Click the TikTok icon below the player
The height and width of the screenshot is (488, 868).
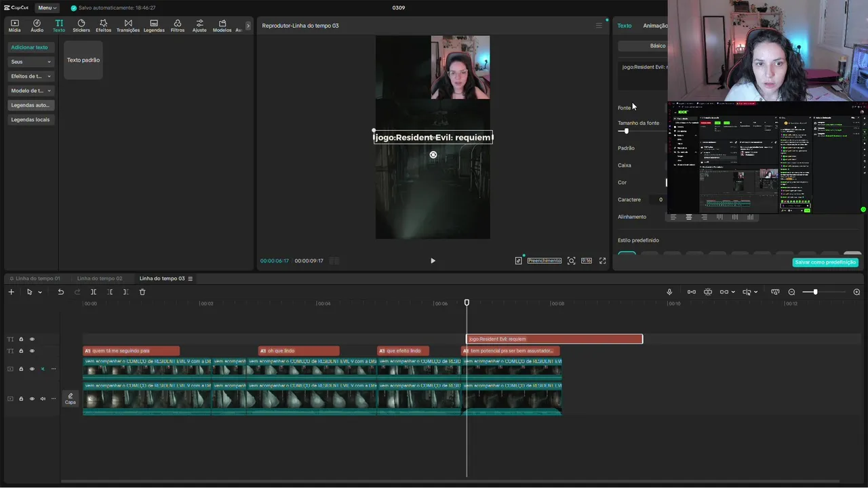518,261
